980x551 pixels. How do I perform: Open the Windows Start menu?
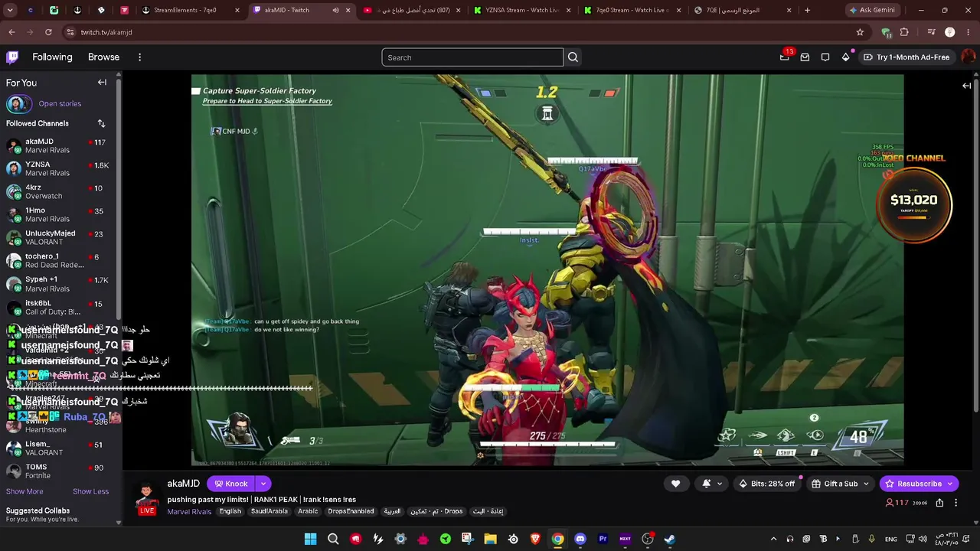[x=310, y=539]
